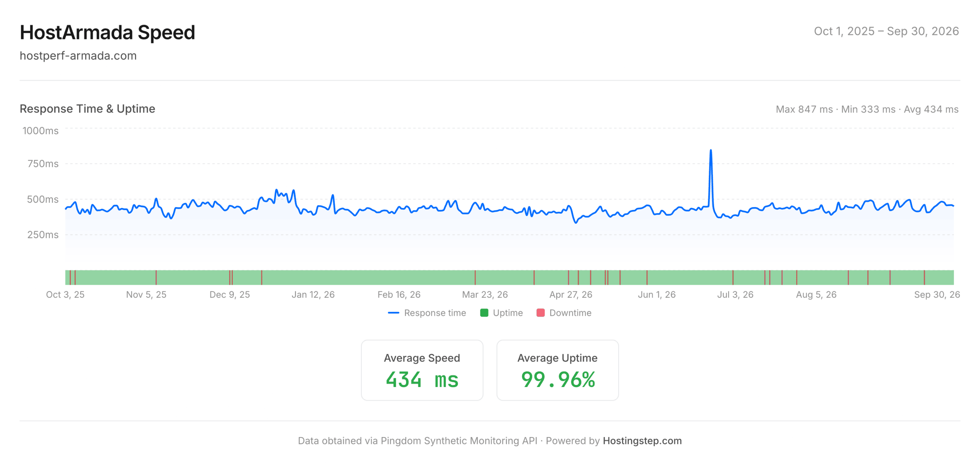Click the Sep 30, 26 axis date

[937, 294]
